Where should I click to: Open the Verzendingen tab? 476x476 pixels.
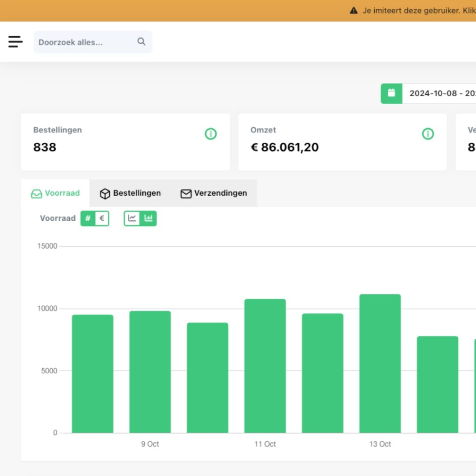214,193
